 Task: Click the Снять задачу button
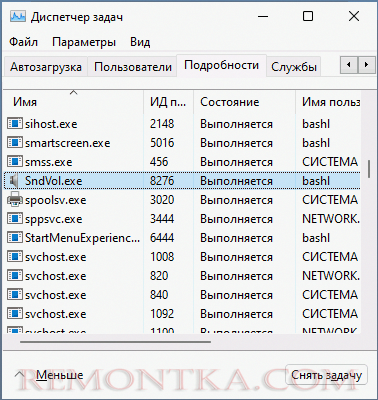tap(326, 375)
